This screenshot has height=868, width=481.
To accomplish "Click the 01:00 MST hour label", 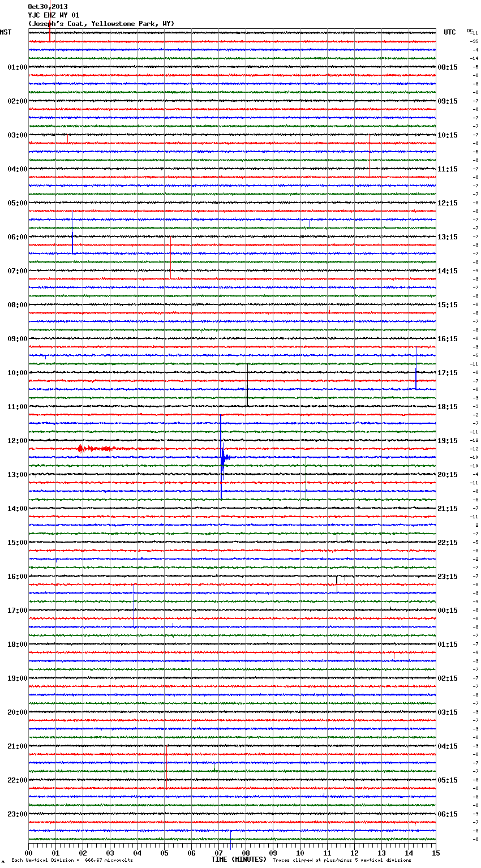I will click(x=18, y=67).
